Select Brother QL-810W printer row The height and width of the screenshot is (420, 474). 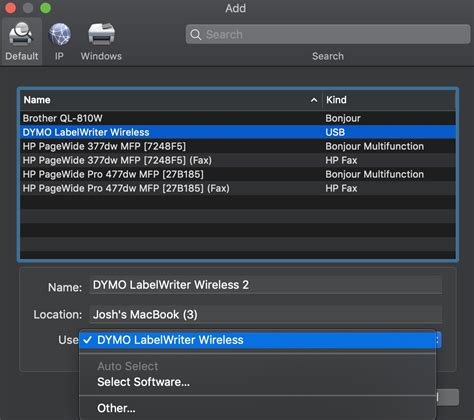coord(238,118)
